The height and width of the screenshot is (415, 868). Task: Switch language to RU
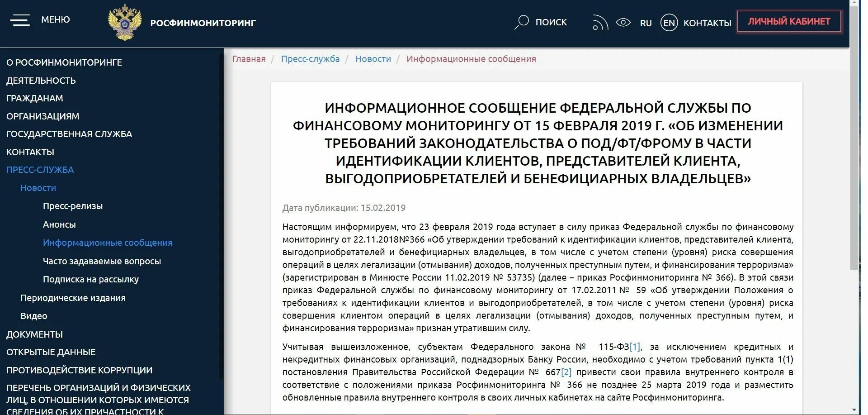coord(646,23)
